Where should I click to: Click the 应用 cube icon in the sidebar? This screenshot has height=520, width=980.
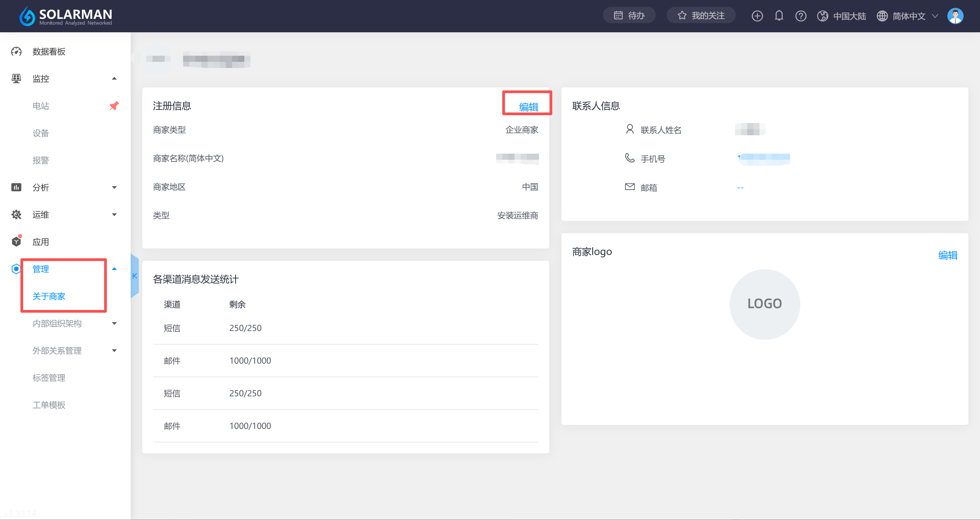click(x=16, y=242)
